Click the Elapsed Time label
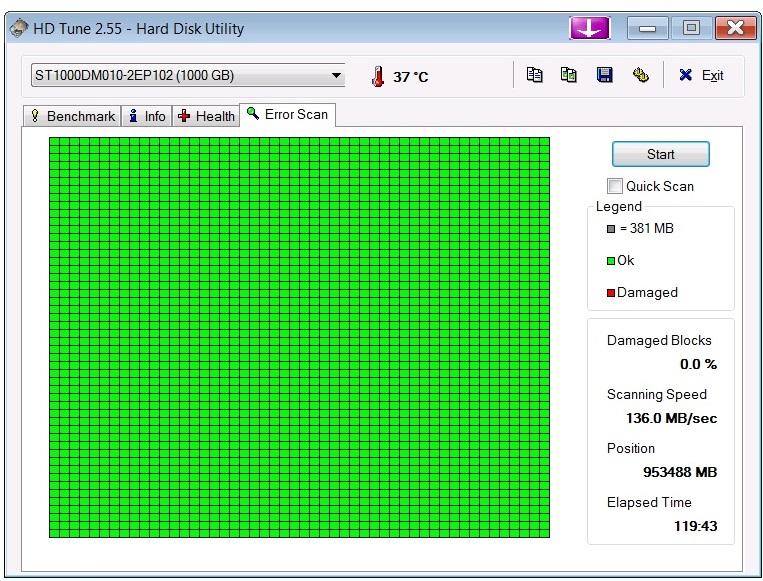Screen dimensions: 763x581 point(649,502)
